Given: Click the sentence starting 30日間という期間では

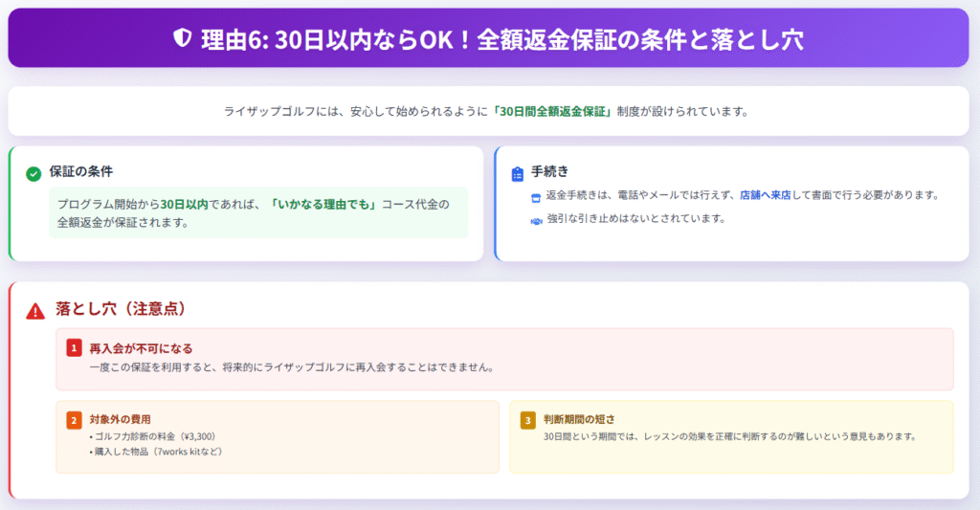Looking at the screenshot, I should click(730, 436).
